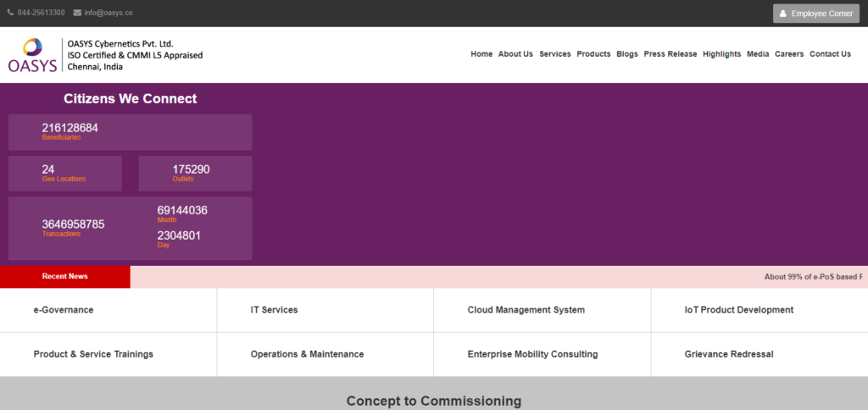Open the Products menu item
This screenshot has height=410, width=868.
pos(593,54)
